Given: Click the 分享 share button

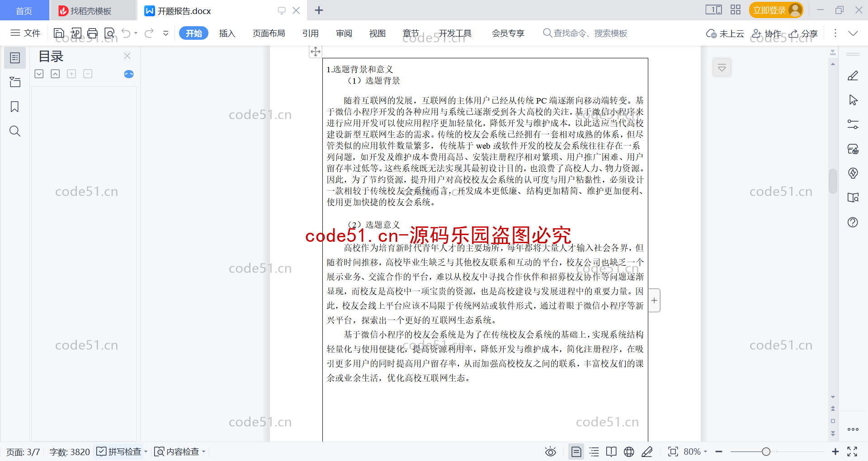Looking at the screenshot, I should pyautogui.click(x=803, y=33).
